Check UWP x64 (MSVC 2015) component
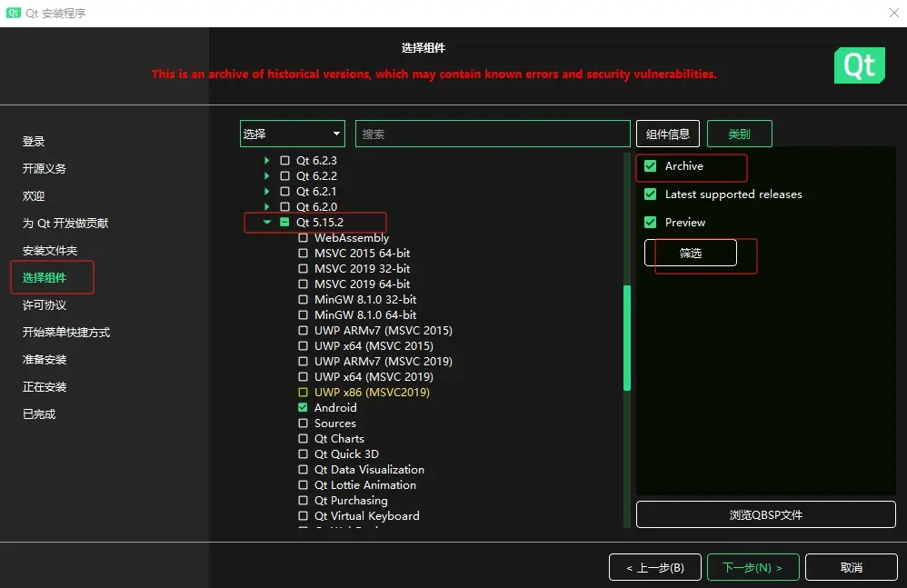907x588 pixels. tap(303, 345)
